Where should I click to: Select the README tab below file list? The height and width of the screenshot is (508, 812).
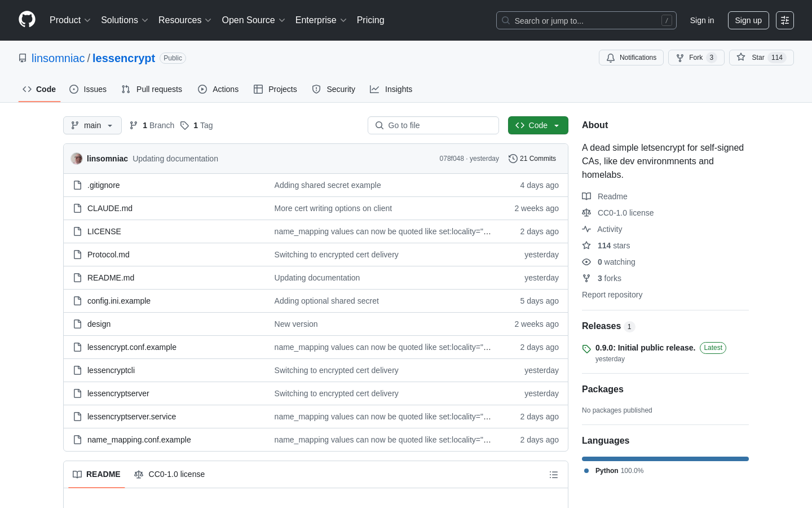coord(96,474)
